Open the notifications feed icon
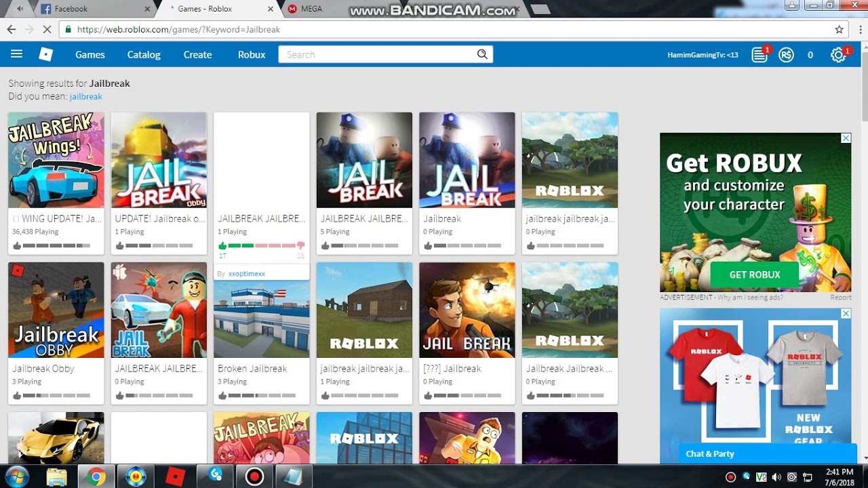The image size is (868, 488). point(759,55)
